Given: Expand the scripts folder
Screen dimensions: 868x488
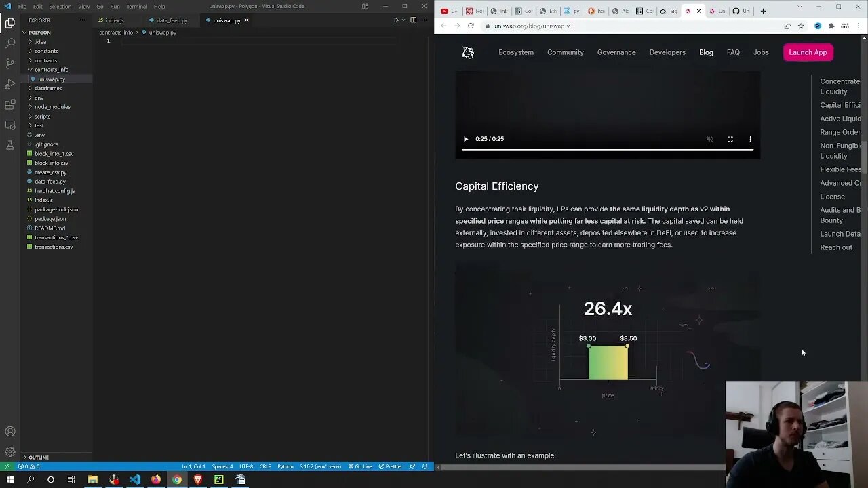Looking at the screenshot, I should (42, 117).
